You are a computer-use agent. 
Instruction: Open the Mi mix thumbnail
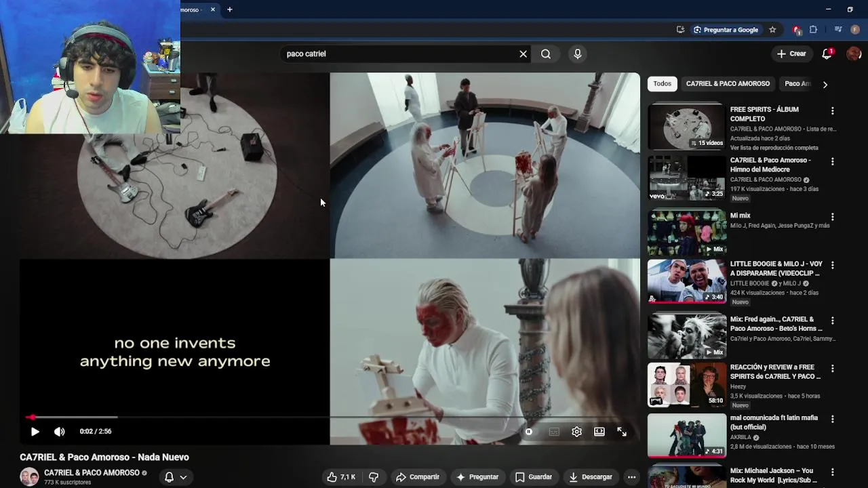pyautogui.click(x=686, y=232)
